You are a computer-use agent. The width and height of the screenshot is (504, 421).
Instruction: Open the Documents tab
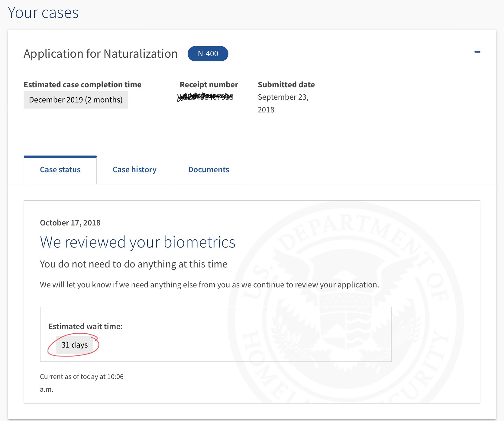click(x=208, y=170)
